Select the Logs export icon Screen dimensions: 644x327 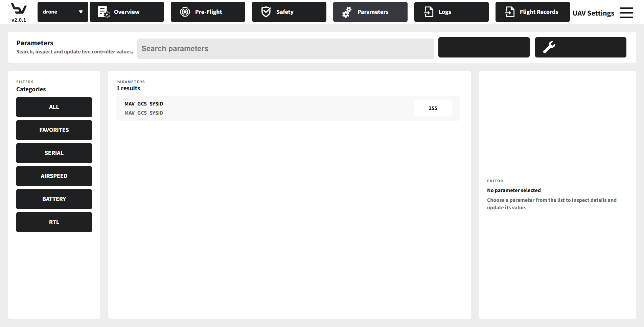(x=428, y=11)
